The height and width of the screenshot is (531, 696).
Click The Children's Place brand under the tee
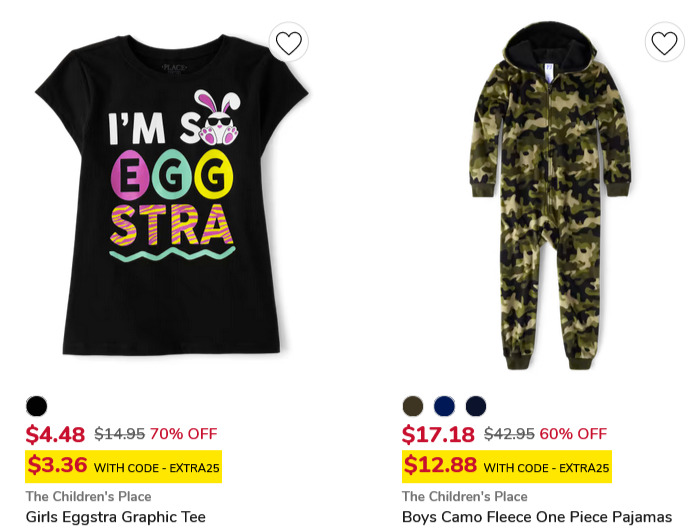pos(88,496)
